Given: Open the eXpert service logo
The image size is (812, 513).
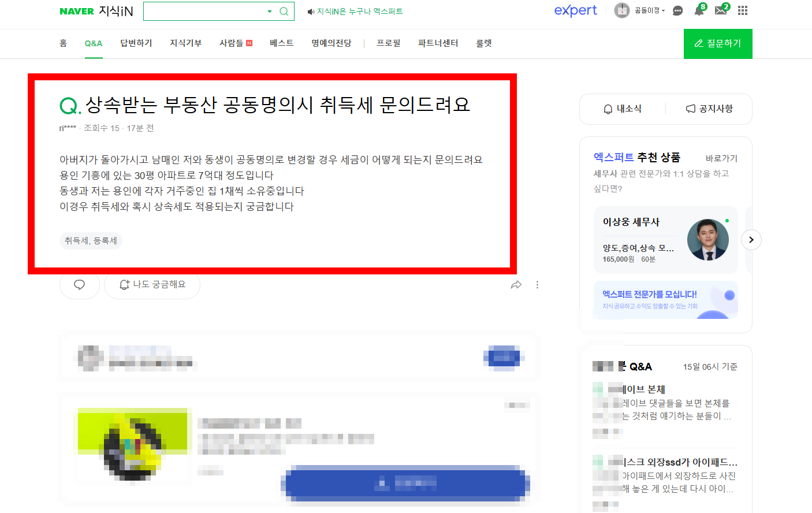Looking at the screenshot, I should [575, 10].
